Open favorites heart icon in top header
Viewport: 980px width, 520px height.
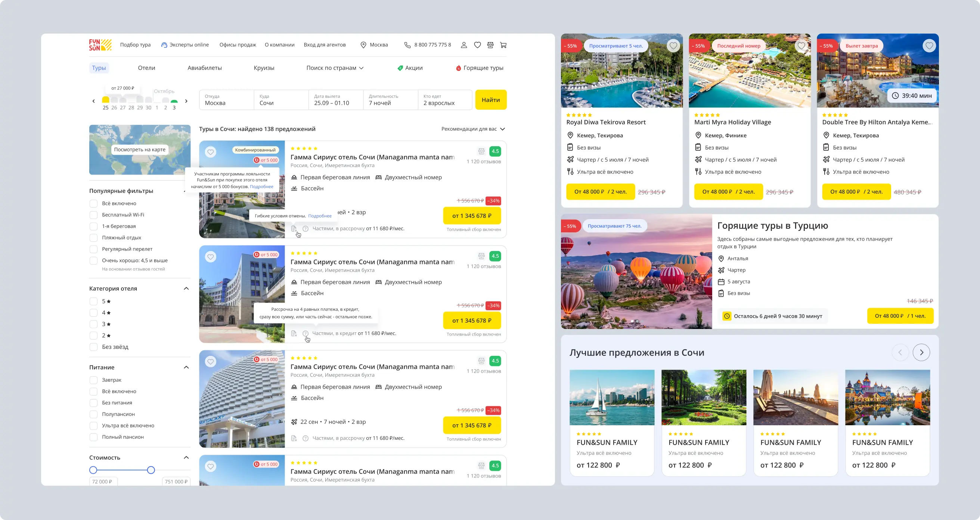pyautogui.click(x=477, y=45)
